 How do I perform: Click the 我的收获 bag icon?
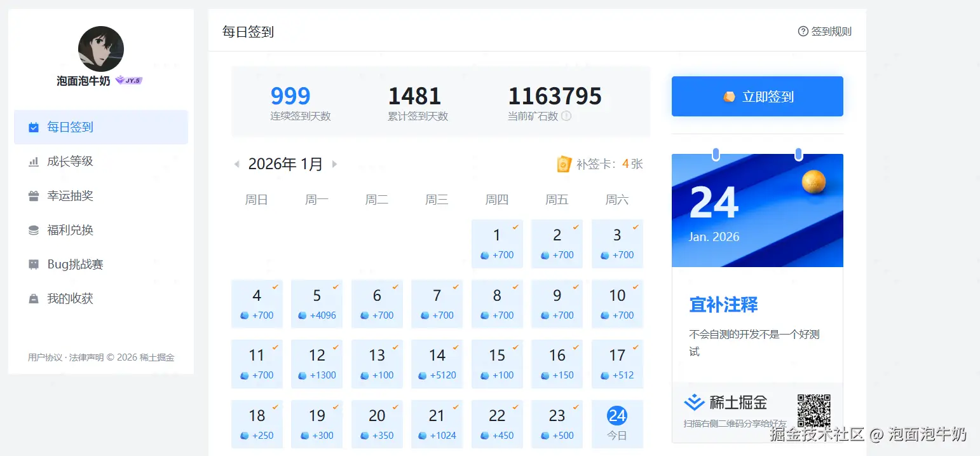[34, 299]
